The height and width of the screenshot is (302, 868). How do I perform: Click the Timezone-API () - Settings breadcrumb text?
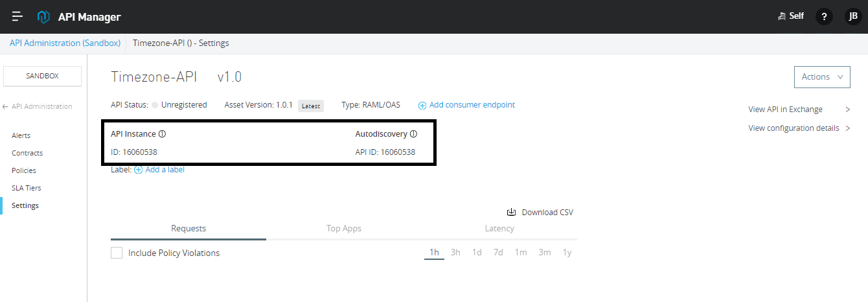point(181,43)
